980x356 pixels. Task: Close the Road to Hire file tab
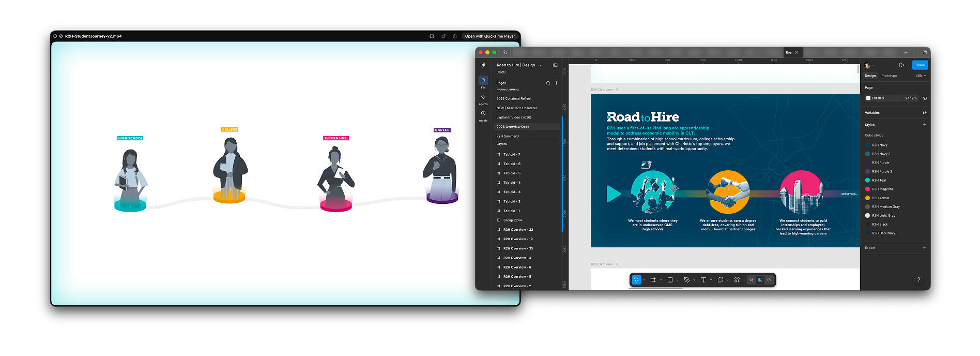pyautogui.click(x=797, y=52)
